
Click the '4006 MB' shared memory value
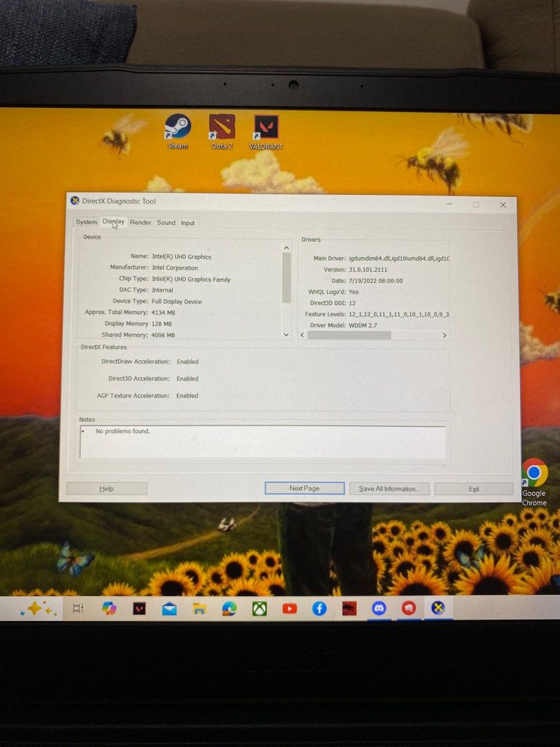[163, 335]
